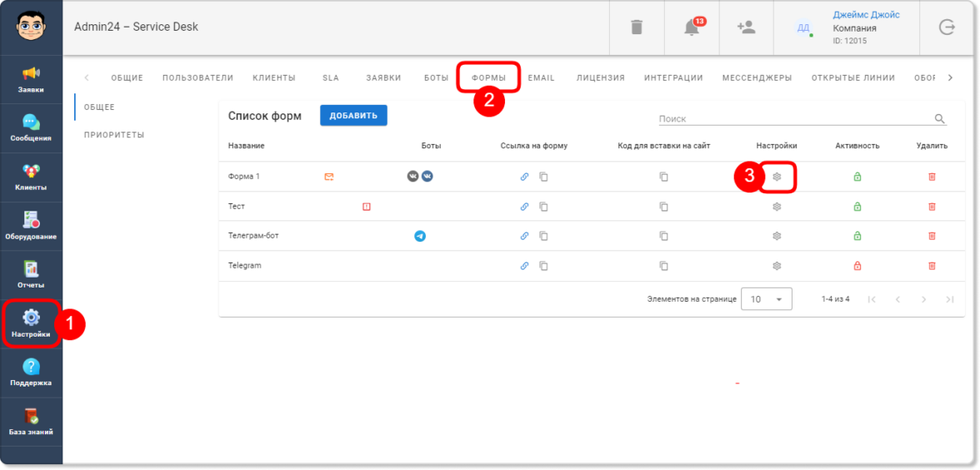This screenshot has height=470, width=980.
Task: Open settings gear for Форма 1
Action: [x=777, y=177]
